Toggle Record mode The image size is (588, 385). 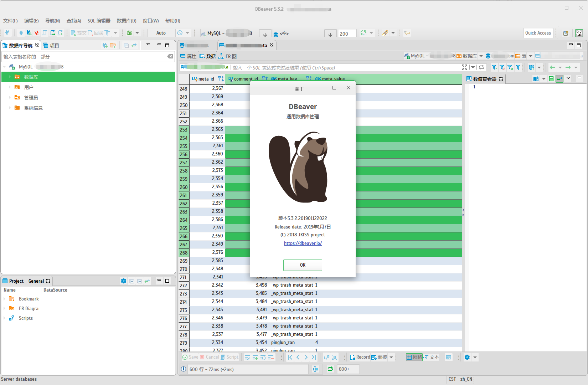coord(360,357)
